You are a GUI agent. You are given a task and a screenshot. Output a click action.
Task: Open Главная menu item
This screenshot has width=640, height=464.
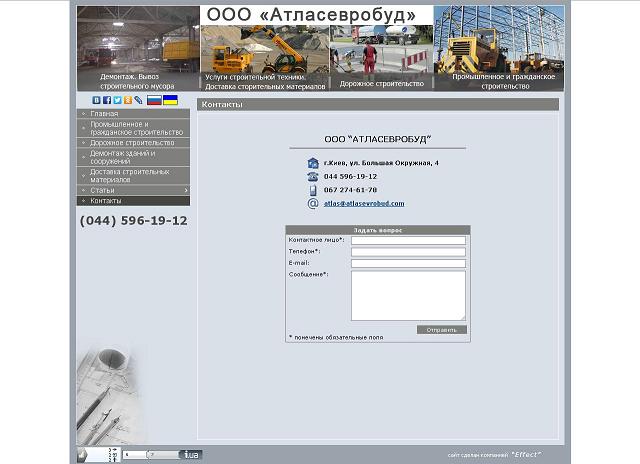(x=133, y=113)
